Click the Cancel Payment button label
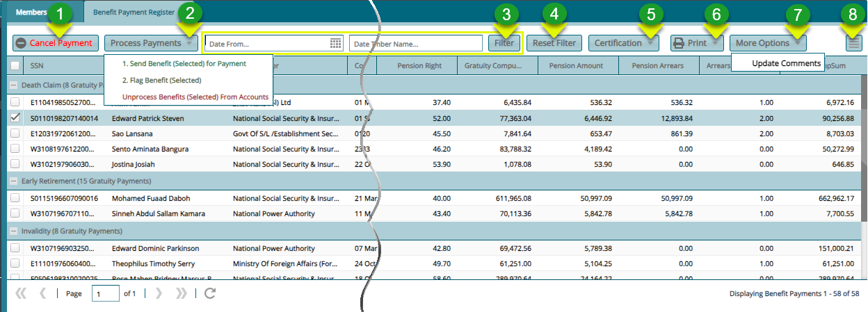Viewport: 868px width, 312px height. coord(61,43)
